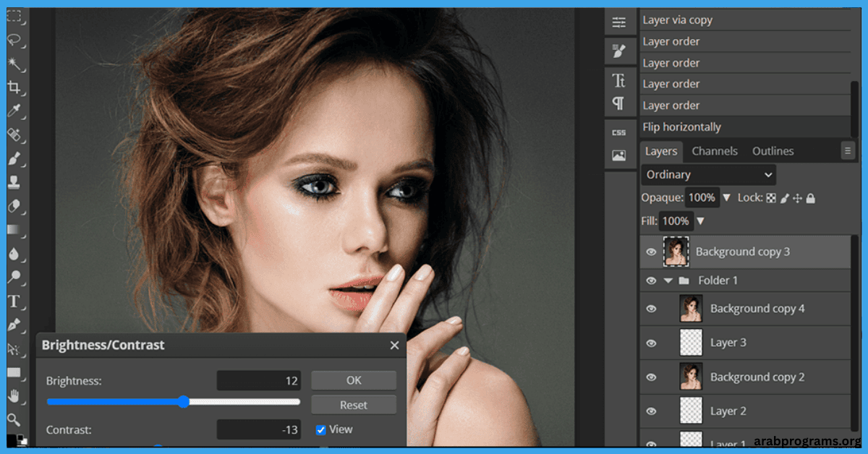
Task: Switch to the Outlines tab
Action: 773,151
